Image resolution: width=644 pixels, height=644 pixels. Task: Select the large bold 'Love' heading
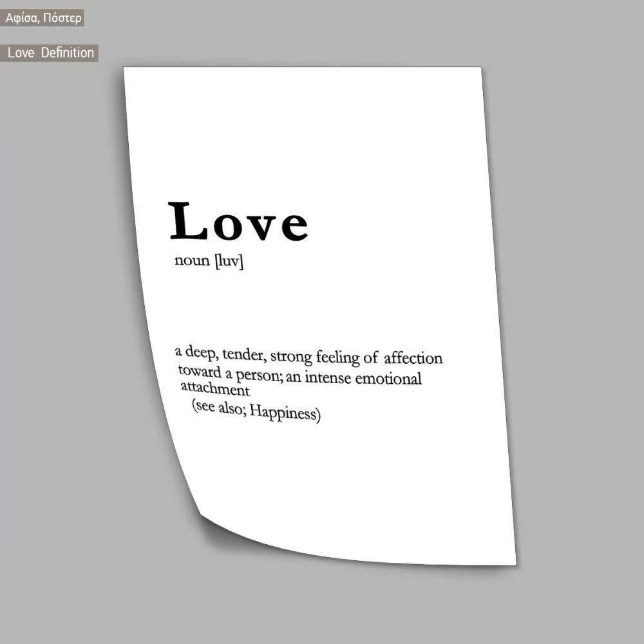click(238, 222)
